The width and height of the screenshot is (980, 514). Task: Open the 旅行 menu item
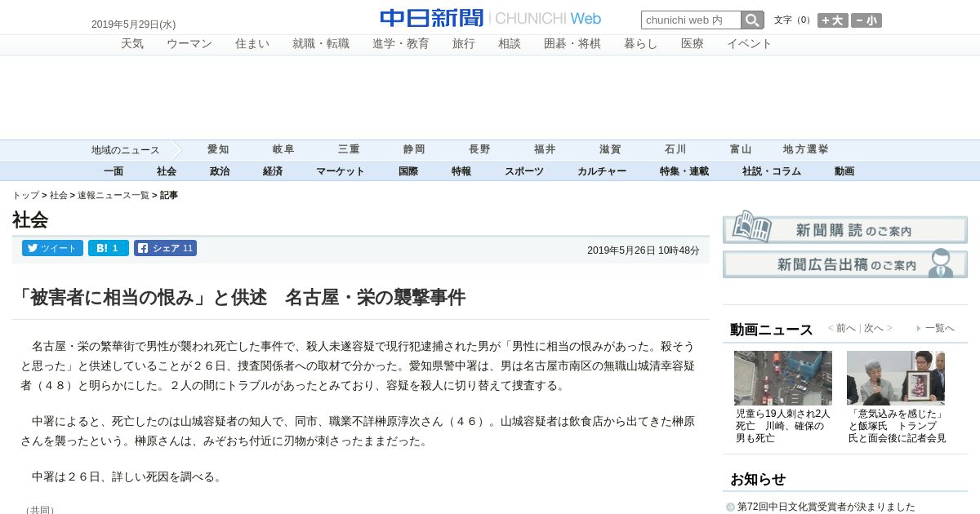click(464, 44)
